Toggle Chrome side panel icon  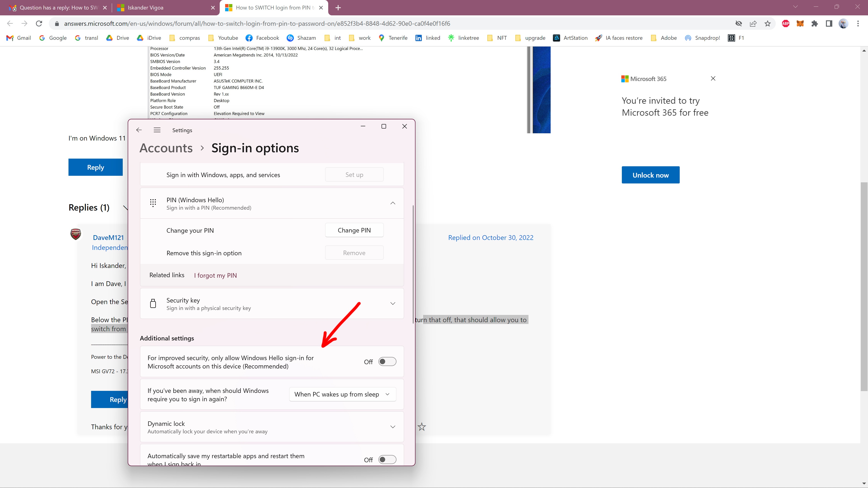click(829, 23)
